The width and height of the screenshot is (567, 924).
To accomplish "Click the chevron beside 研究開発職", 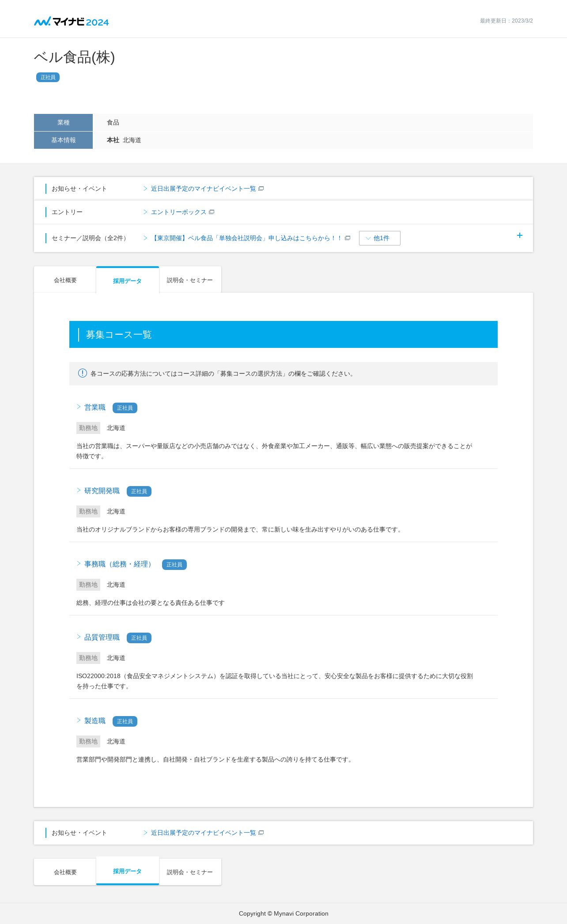I will pos(79,490).
